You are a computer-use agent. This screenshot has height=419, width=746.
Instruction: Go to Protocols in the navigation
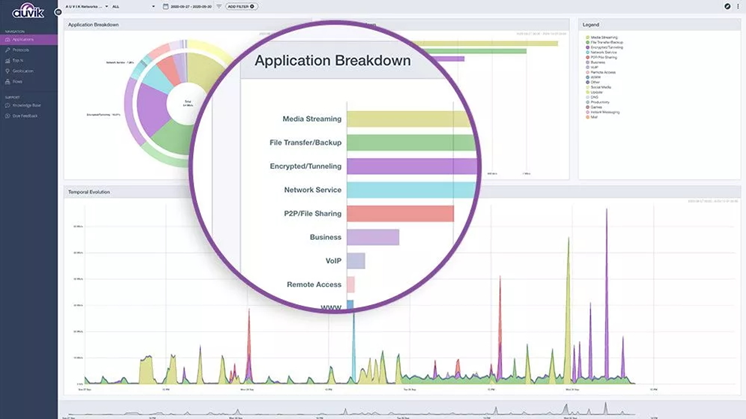tap(21, 48)
